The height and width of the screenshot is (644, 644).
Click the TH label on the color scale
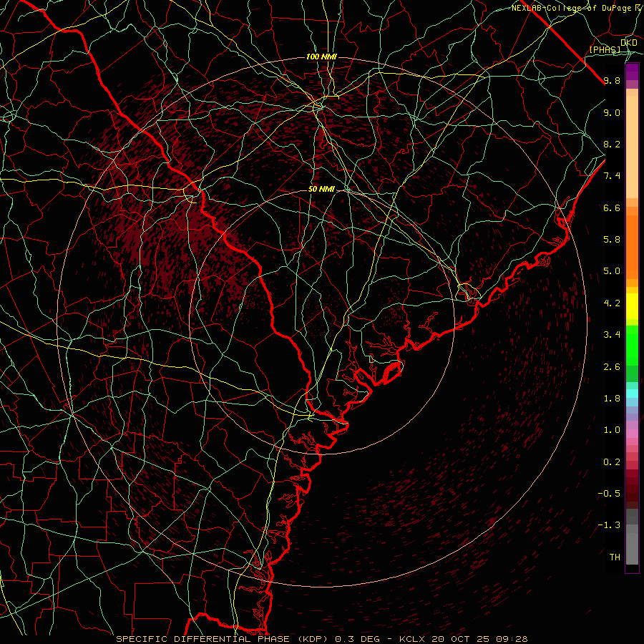point(615,557)
